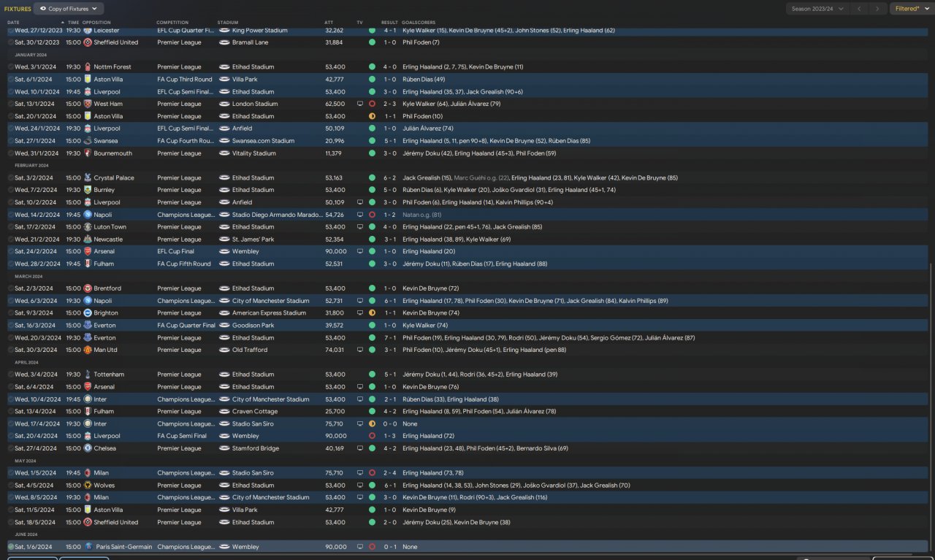Viewport: 935px width, 560px height.
Task: Select the Bournemouth fixture row checkbox
Action: pyautogui.click(x=11, y=153)
